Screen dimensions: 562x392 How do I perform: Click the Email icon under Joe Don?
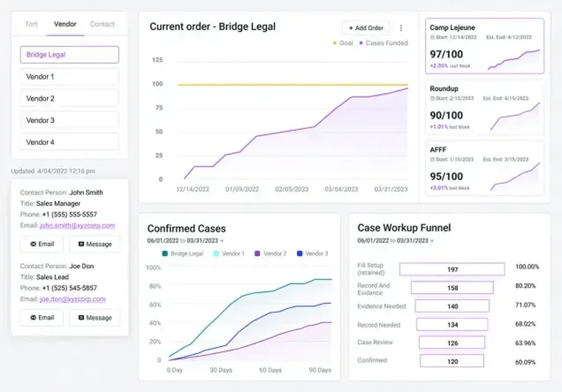33,317
